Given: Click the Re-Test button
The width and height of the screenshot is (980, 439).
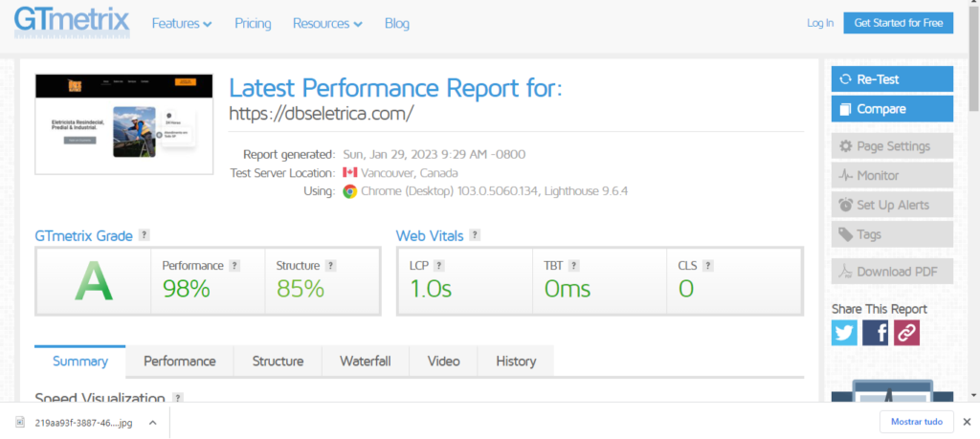Looking at the screenshot, I should [892, 79].
